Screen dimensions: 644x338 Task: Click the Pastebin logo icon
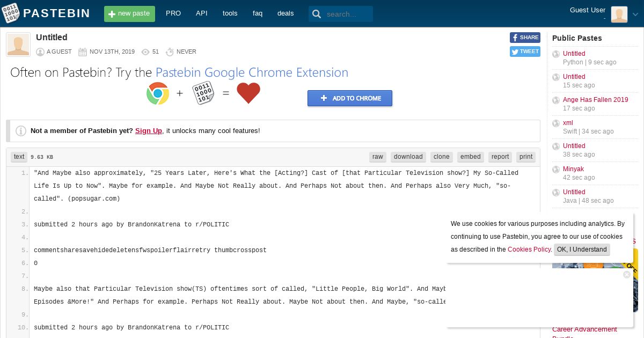[x=11, y=13]
